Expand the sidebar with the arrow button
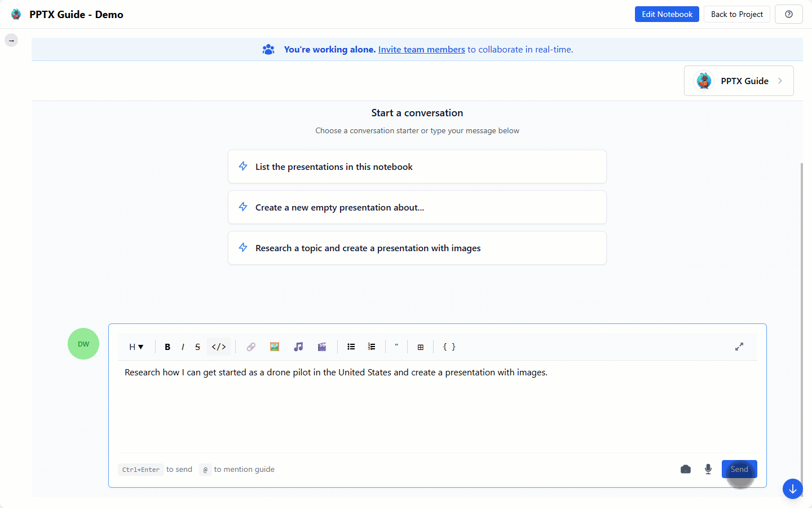 click(x=11, y=41)
